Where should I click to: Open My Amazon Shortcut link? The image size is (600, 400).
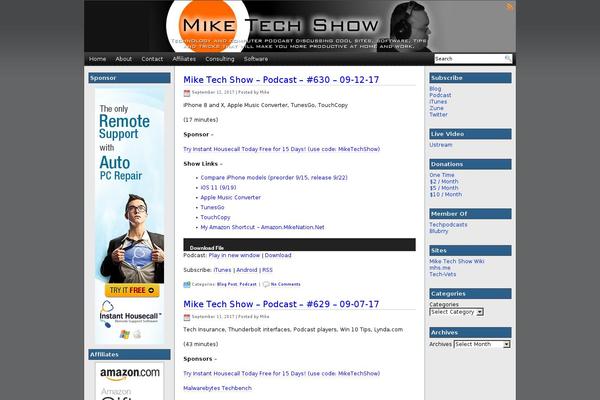pyautogui.click(x=262, y=227)
